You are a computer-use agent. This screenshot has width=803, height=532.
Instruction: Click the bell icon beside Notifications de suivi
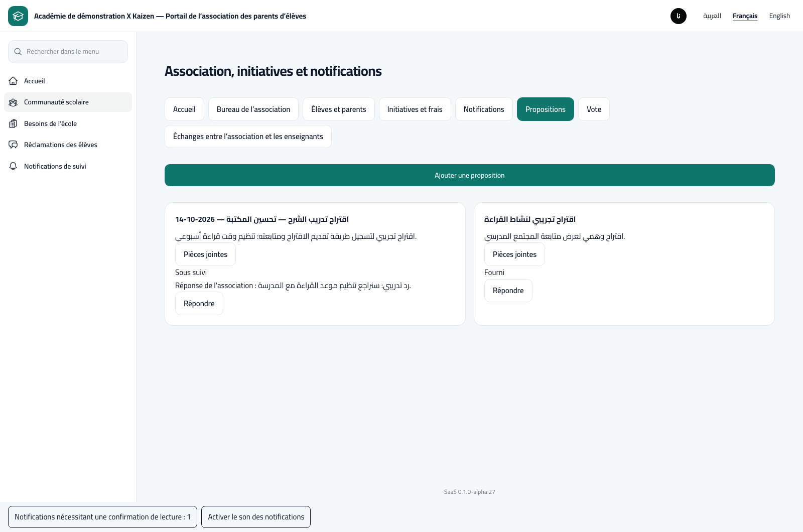pyautogui.click(x=14, y=166)
